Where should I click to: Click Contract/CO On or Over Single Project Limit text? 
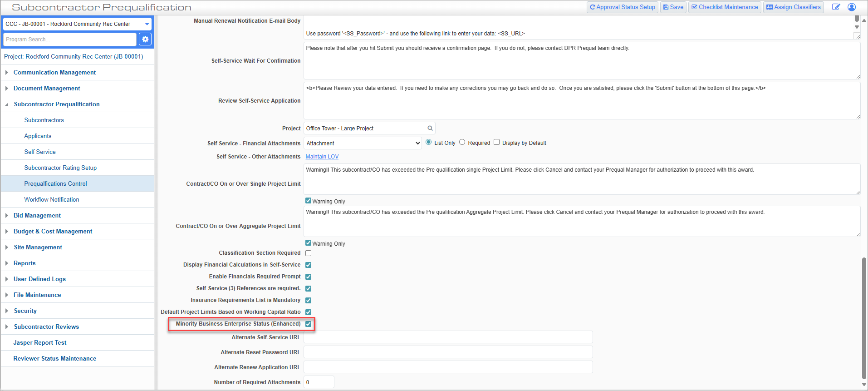[582, 179]
